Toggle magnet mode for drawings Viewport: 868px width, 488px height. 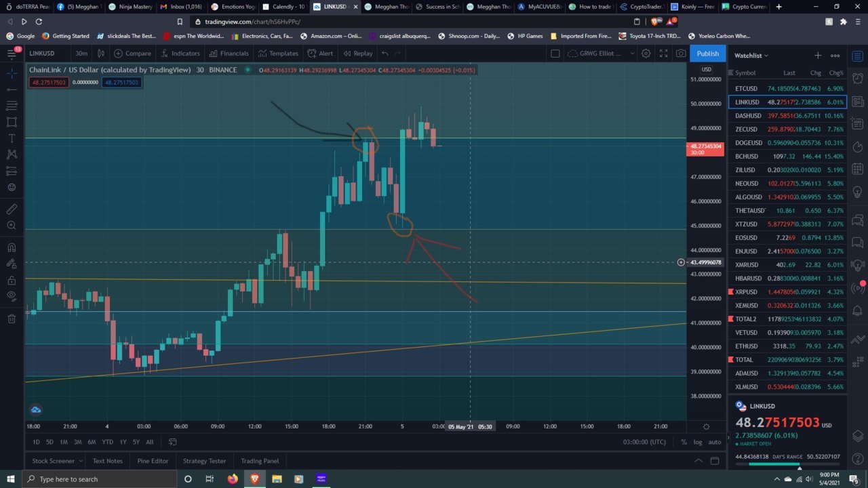click(x=12, y=247)
